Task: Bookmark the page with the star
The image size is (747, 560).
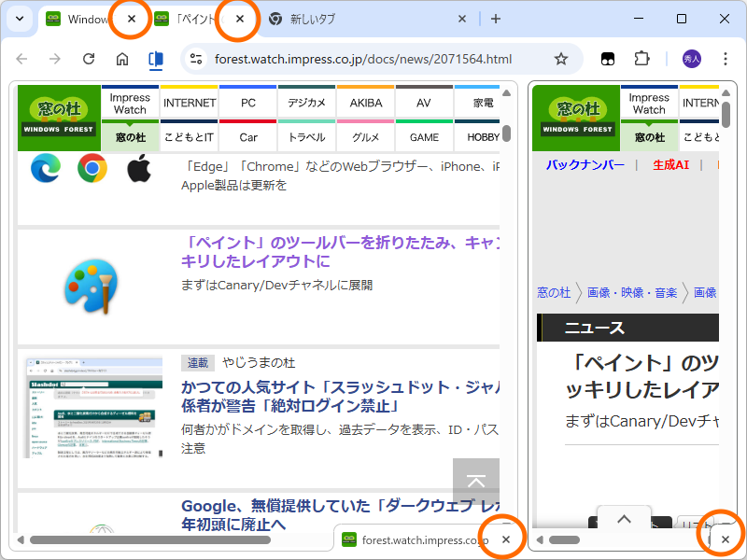Action: pyautogui.click(x=559, y=58)
